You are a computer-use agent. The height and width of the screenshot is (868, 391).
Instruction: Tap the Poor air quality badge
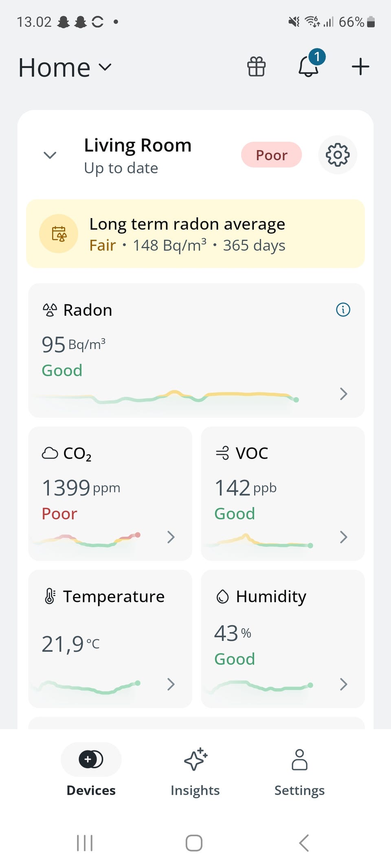[x=271, y=155]
